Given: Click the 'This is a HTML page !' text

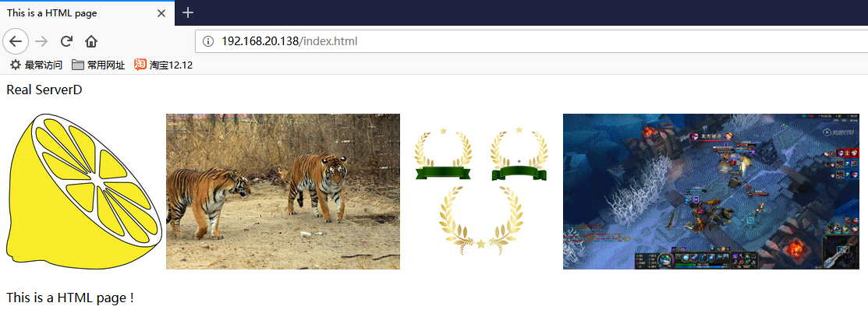Looking at the screenshot, I should (x=70, y=298).
